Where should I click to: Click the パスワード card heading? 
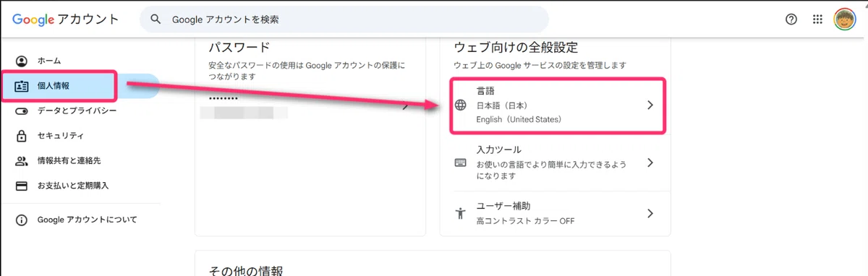pos(239,48)
